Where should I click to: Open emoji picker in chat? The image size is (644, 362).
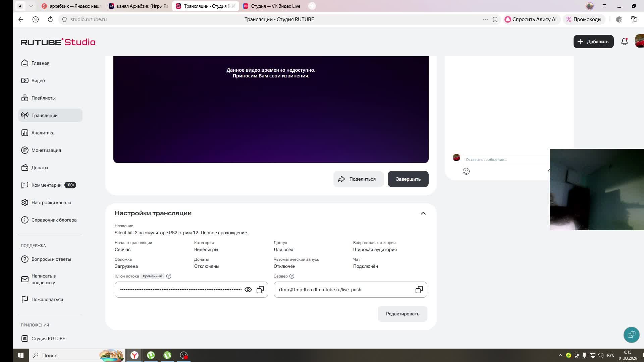(x=466, y=171)
